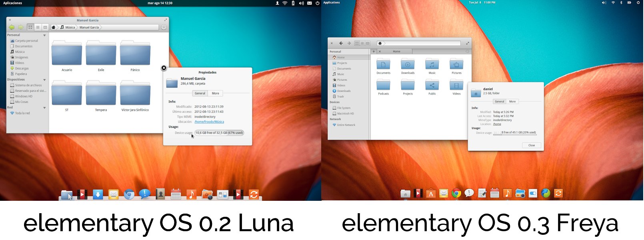Switch Luna Files to list view
The width and height of the screenshot is (644, 240).
pyautogui.click(x=38, y=27)
